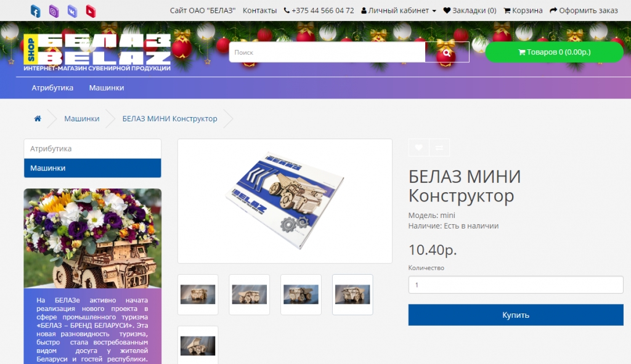Image resolution: width=631 pixels, height=364 pixels.
Task: Open Закладки (0) bookmarks
Action: click(x=470, y=10)
